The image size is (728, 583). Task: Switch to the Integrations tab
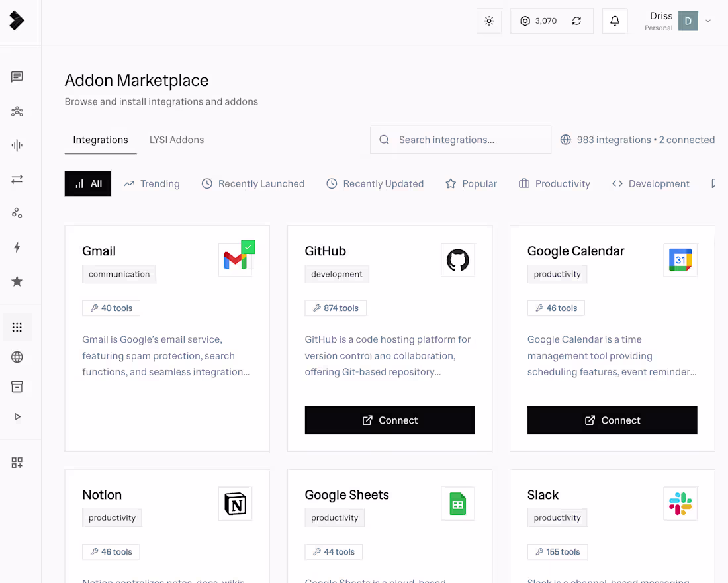point(101,140)
